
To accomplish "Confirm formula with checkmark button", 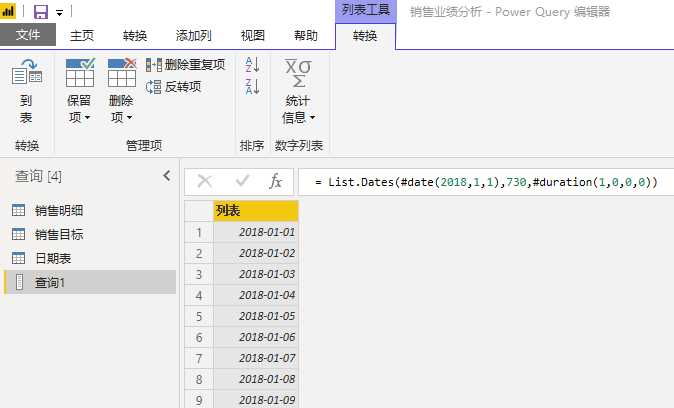I will pos(242,181).
